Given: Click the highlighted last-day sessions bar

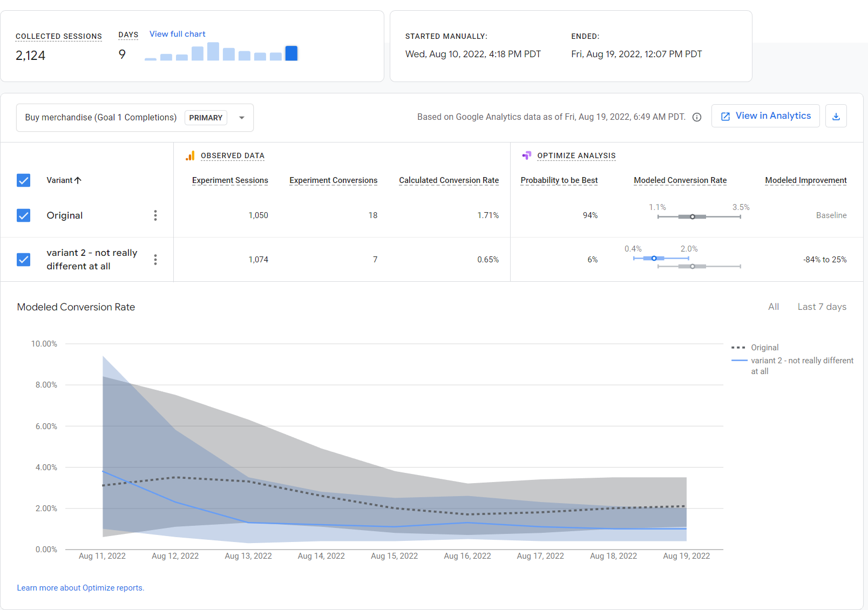Looking at the screenshot, I should tap(291, 53).
